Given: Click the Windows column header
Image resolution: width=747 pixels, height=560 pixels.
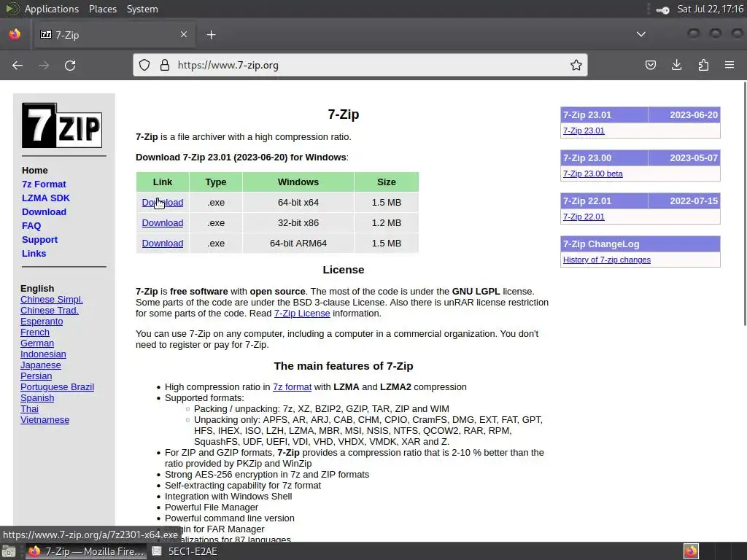Looking at the screenshot, I should (298, 182).
